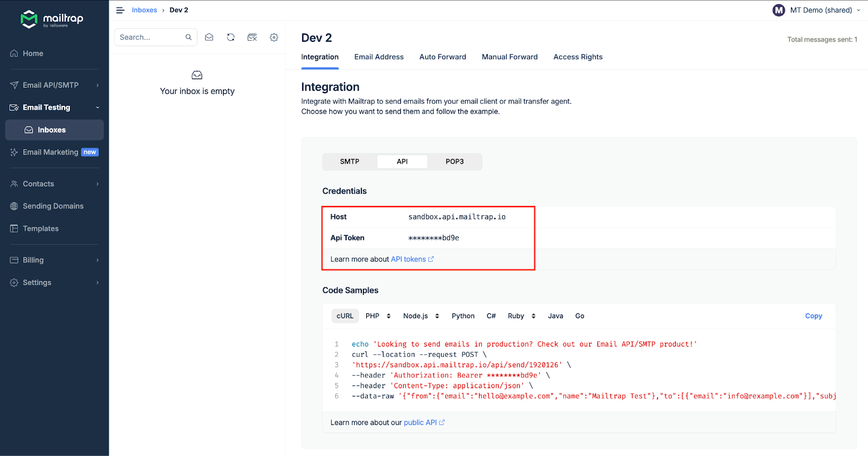
Task: Open Sending Domains in the sidebar
Action: click(x=54, y=206)
